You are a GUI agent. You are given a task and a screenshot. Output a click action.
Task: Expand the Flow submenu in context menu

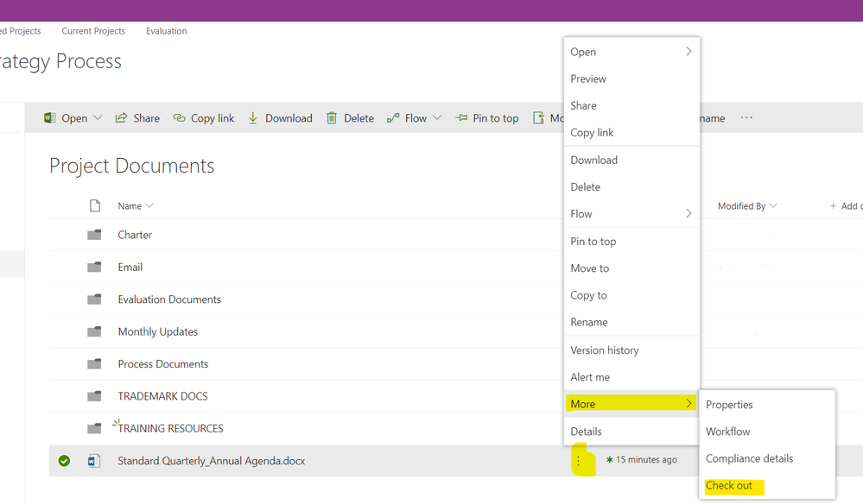688,213
